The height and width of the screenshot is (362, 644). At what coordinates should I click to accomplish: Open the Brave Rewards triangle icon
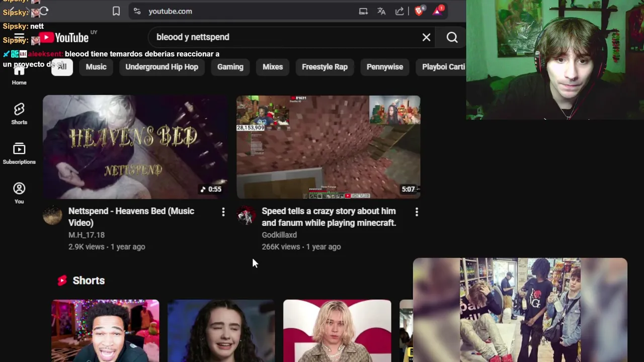pyautogui.click(x=438, y=11)
